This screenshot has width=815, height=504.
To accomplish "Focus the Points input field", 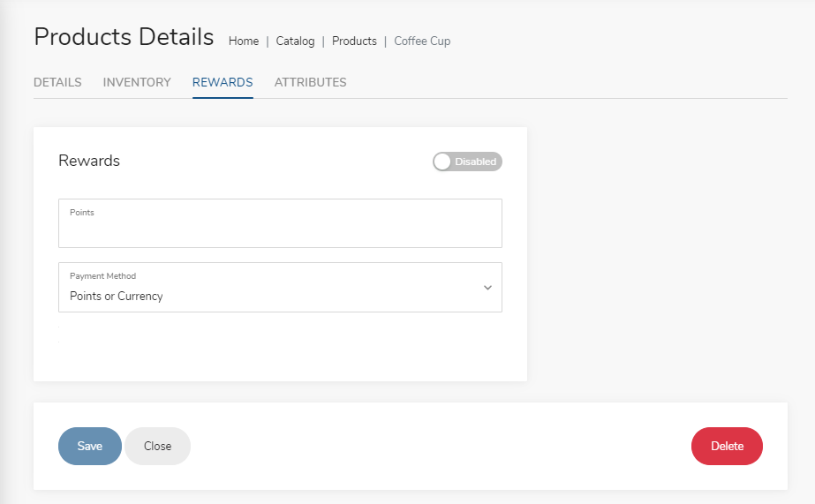I will point(280,223).
